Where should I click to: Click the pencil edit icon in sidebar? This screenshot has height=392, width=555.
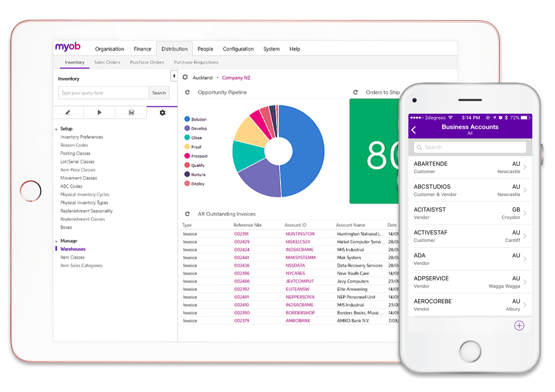68,112
